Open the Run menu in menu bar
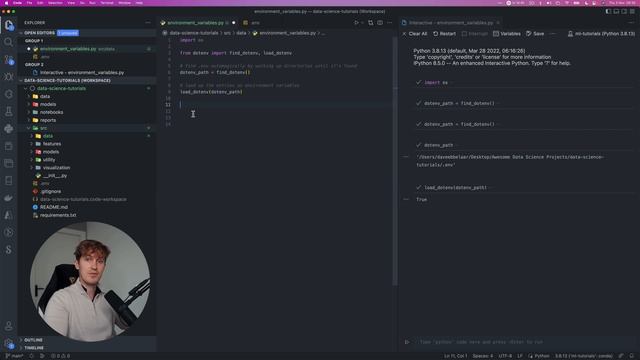 pos(92,3)
